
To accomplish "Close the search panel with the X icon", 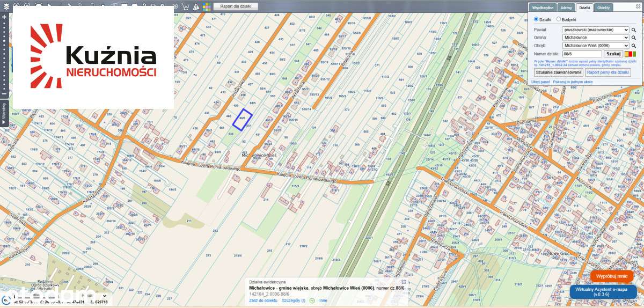I will click(638, 8).
